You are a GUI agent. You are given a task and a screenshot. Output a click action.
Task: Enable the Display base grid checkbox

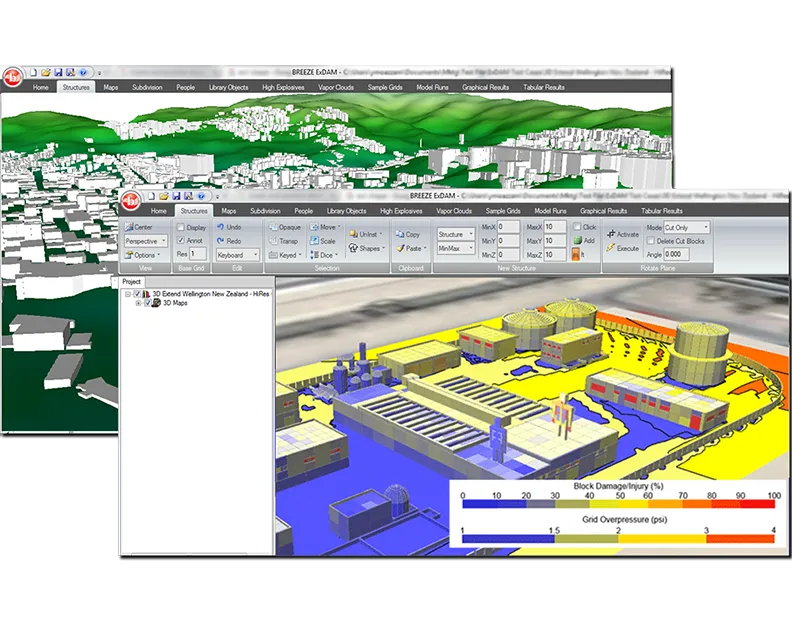pyautogui.click(x=180, y=227)
